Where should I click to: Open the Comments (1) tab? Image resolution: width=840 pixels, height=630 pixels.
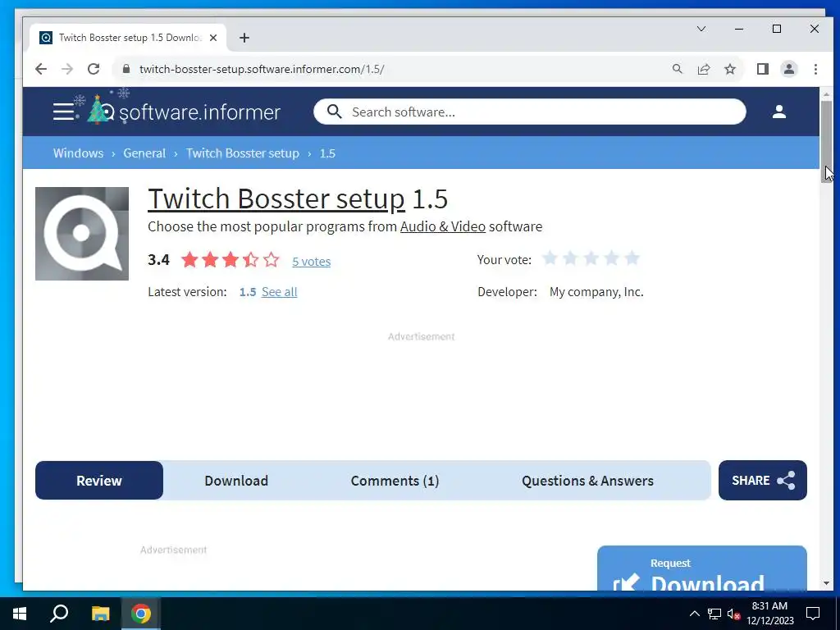395,481
